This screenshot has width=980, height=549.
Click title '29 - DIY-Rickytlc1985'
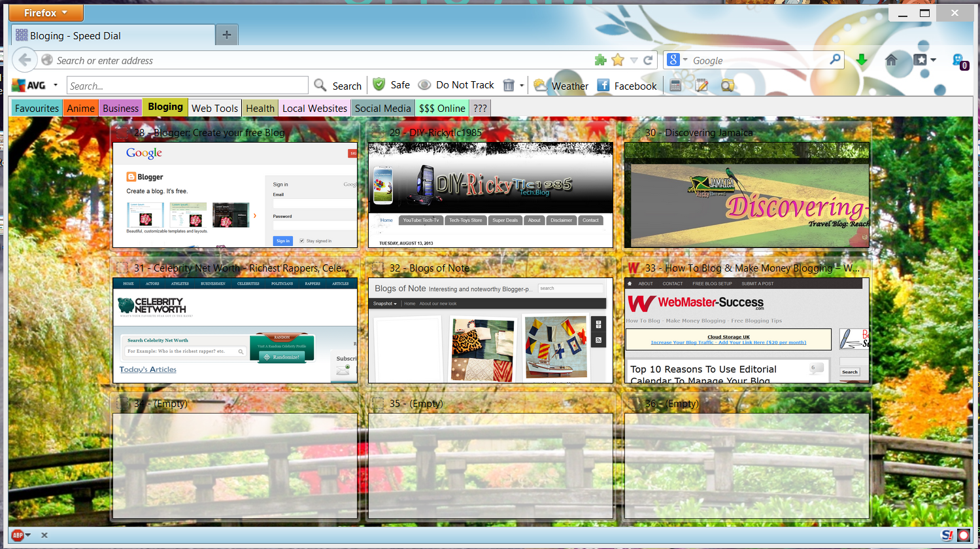[x=435, y=133]
